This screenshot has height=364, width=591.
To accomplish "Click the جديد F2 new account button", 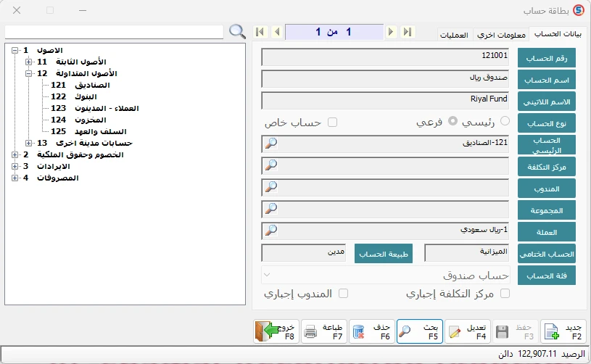I will coord(563,331).
